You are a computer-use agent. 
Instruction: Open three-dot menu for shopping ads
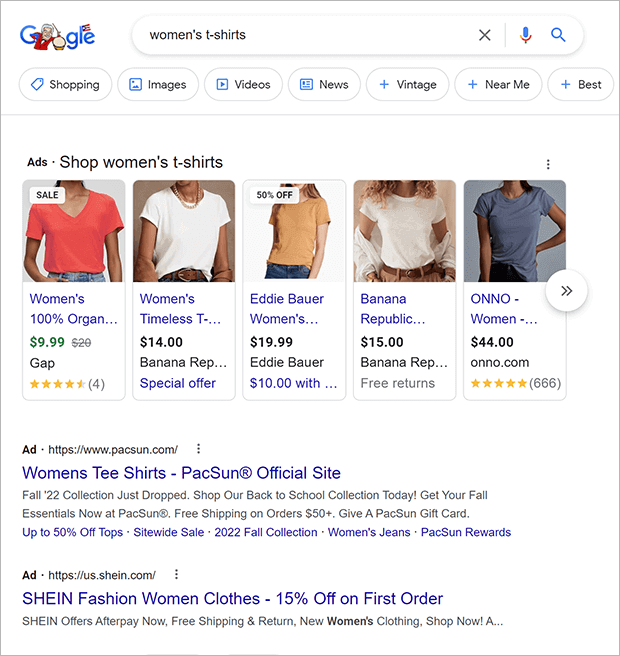point(548,164)
